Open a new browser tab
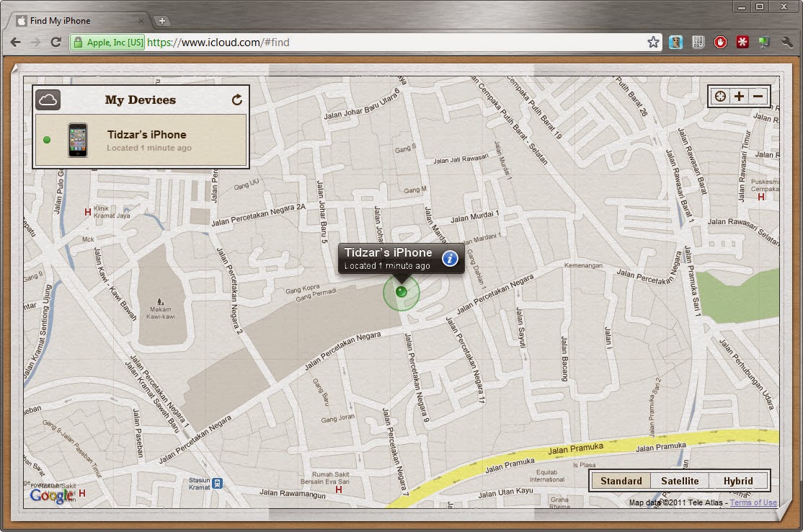Viewport: 803px width, 532px height. tap(162, 20)
